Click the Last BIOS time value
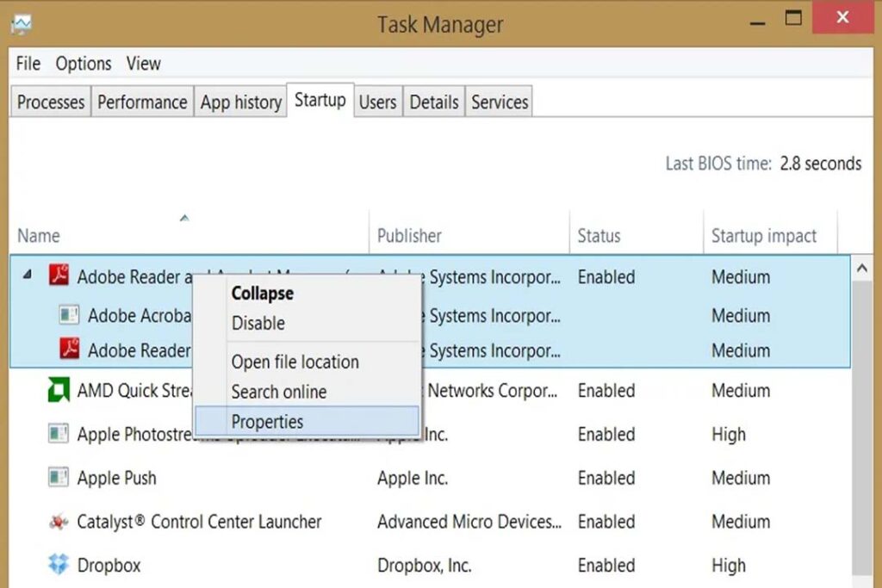This screenshot has height=588, width=882. [820, 163]
